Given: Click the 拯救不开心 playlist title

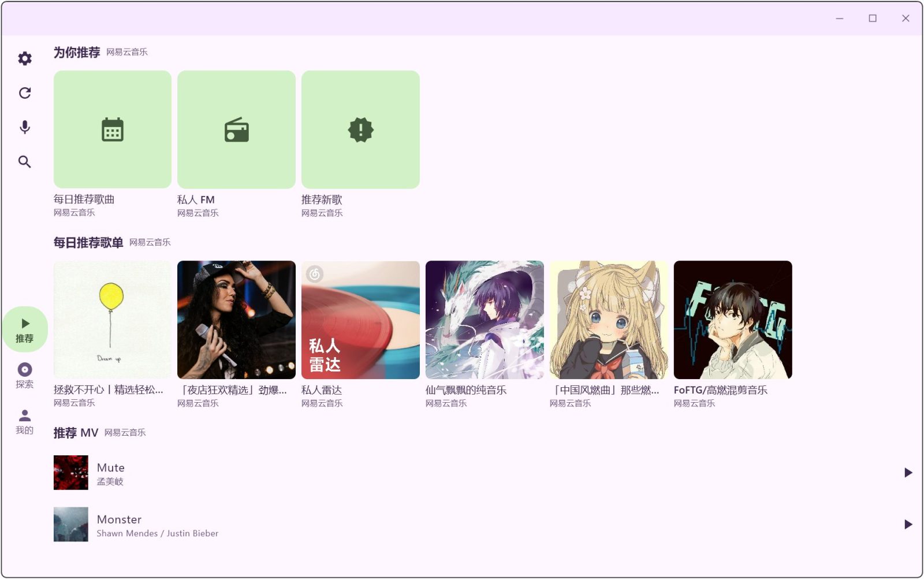Looking at the screenshot, I should click(109, 390).
